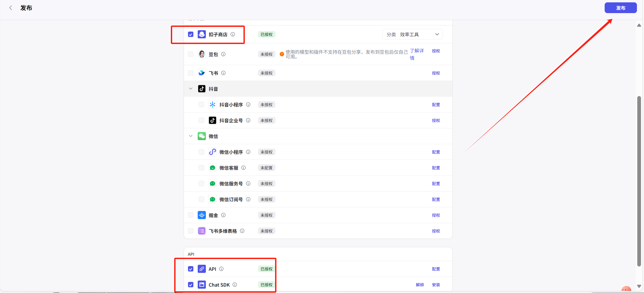Click 安装 for Chat SDK

[436, 285]
